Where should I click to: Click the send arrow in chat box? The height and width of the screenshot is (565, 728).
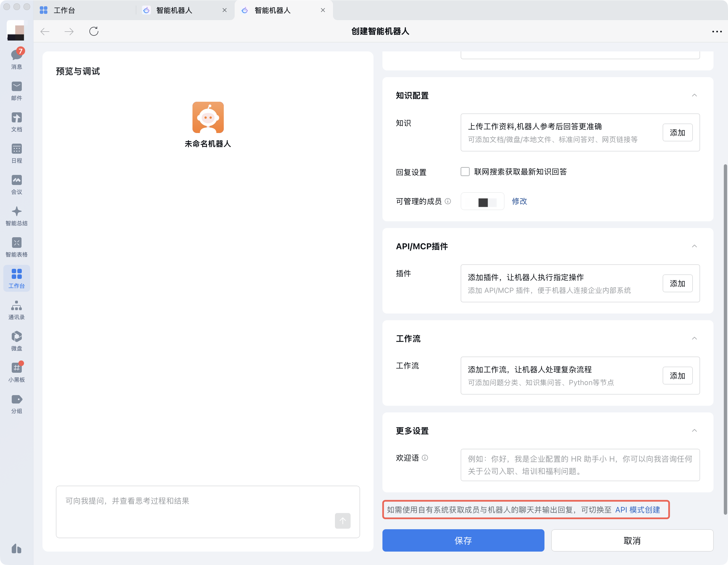pos(342,521)
